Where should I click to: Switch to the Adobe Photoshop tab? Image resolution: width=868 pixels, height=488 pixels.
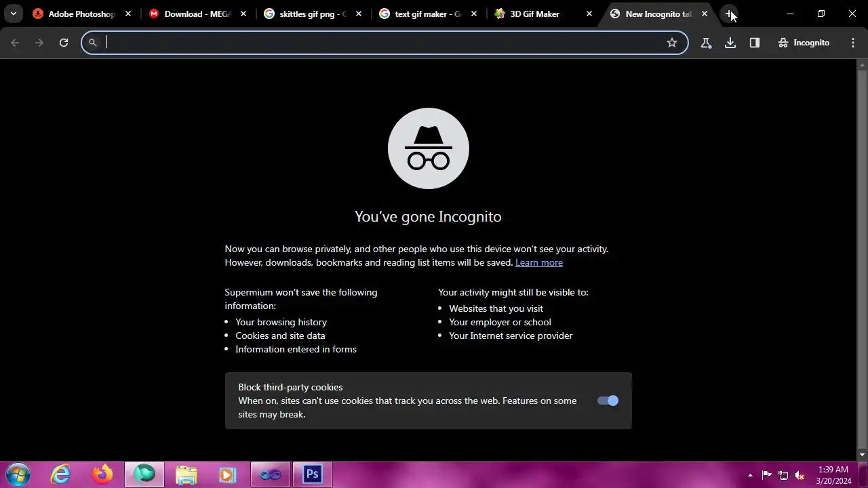(81, 14)
